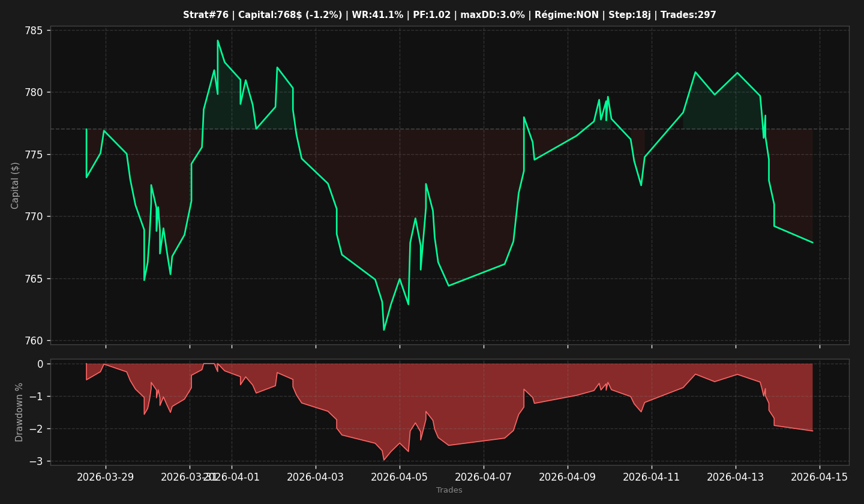Select the 2026-04-01 date tick label

click(232, 477)
